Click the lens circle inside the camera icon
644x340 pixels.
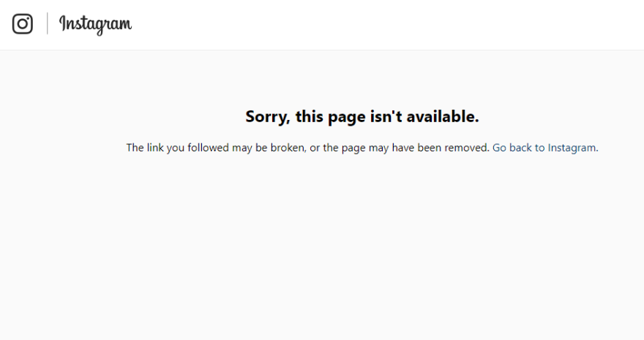22,24
